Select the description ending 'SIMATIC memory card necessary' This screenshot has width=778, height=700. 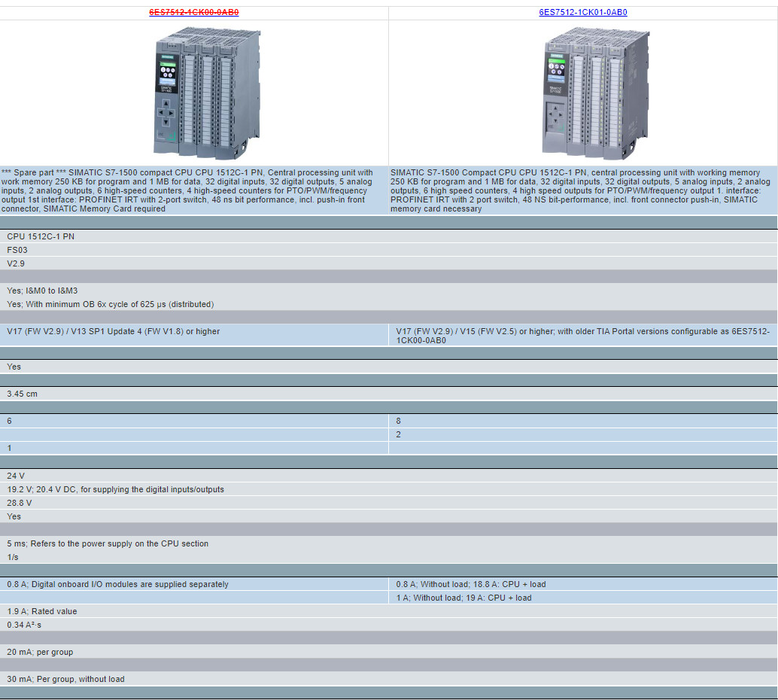(x=583, y=190)
